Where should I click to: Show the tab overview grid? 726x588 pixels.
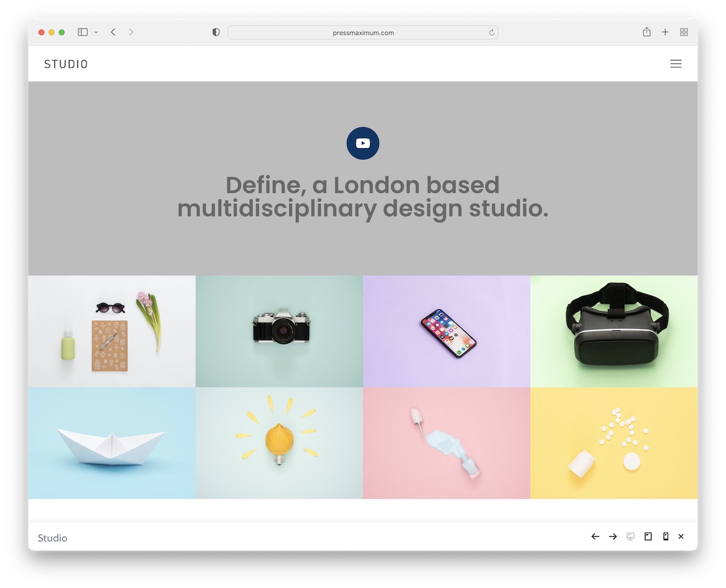[x=684, y=32]
